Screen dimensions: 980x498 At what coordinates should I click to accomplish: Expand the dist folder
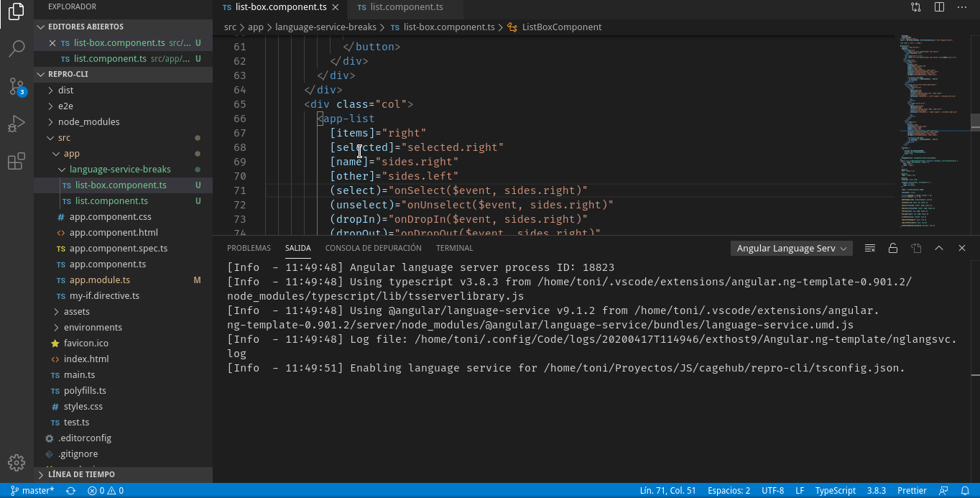[x=123, y=91]
